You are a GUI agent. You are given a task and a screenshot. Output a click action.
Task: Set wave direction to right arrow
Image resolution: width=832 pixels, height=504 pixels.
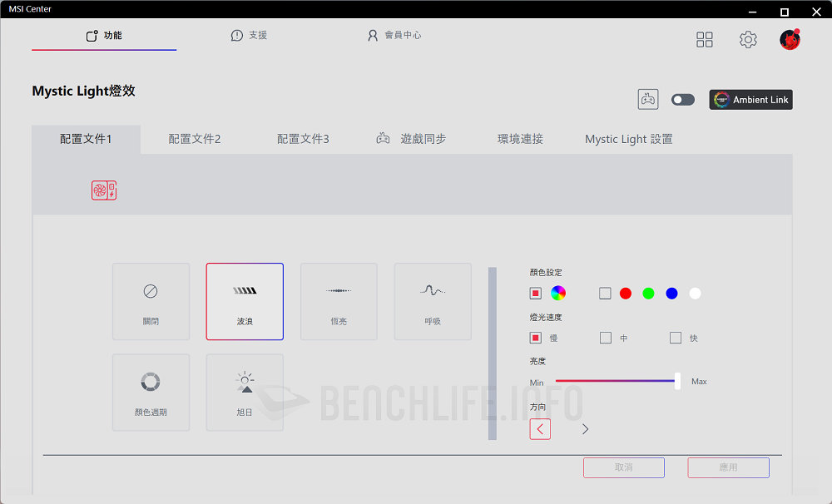585,429
